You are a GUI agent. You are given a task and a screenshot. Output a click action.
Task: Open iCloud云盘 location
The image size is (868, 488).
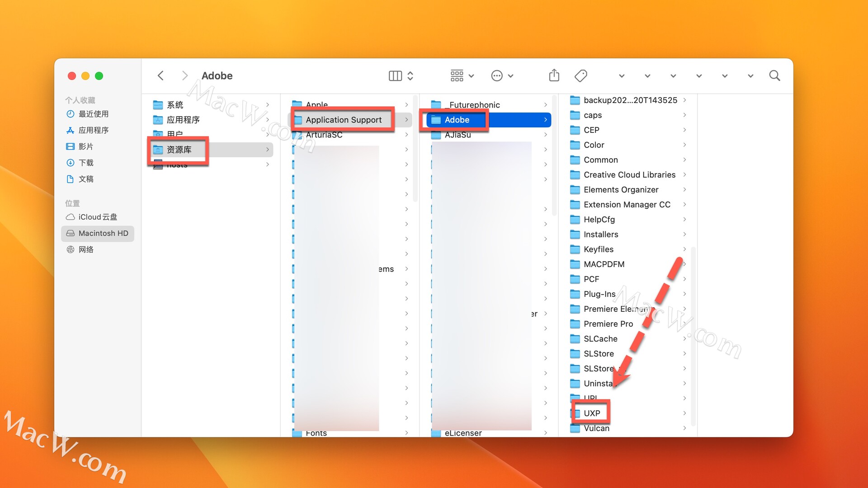click(97, 217)
